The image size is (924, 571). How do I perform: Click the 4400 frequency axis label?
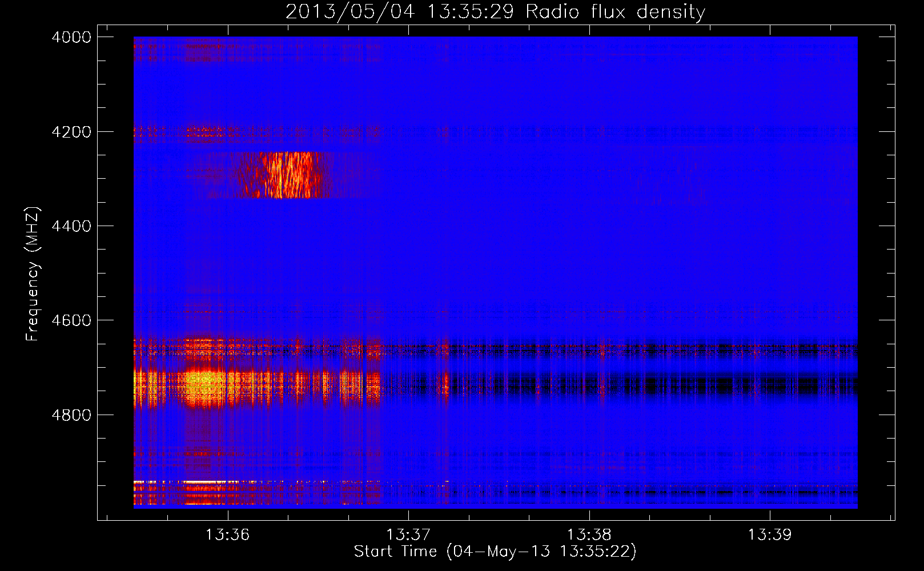click(x=71, y=226)
